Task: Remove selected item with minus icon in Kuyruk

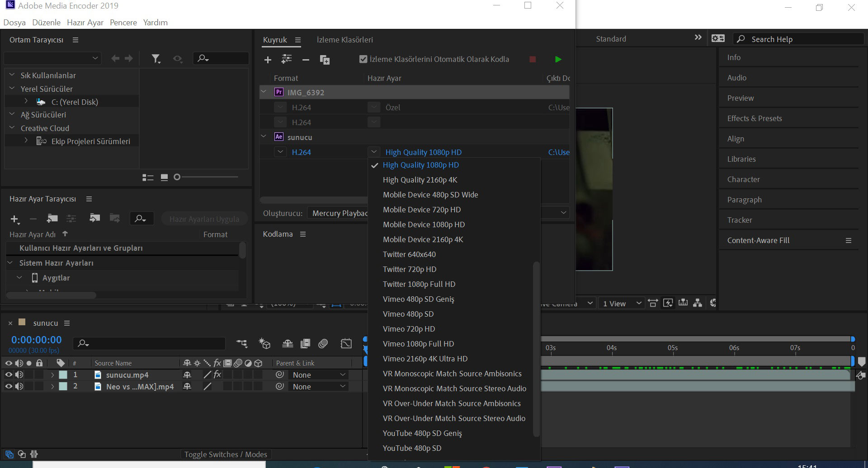Action: (x=306, y=60)
